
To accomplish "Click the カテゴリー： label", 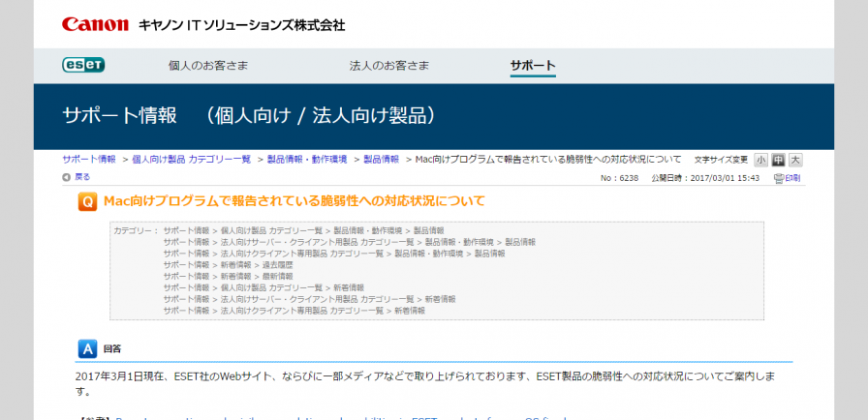I will tap(137, 230).
